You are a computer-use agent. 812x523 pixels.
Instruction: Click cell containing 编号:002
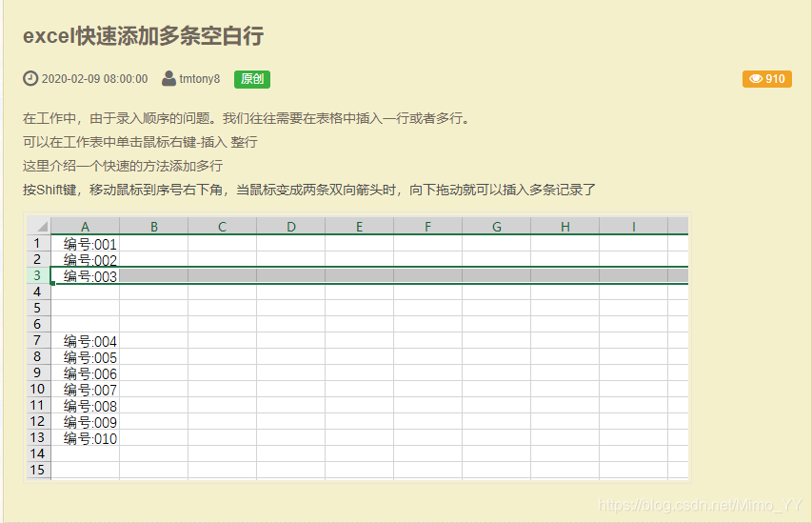click(x=86, y=260)
